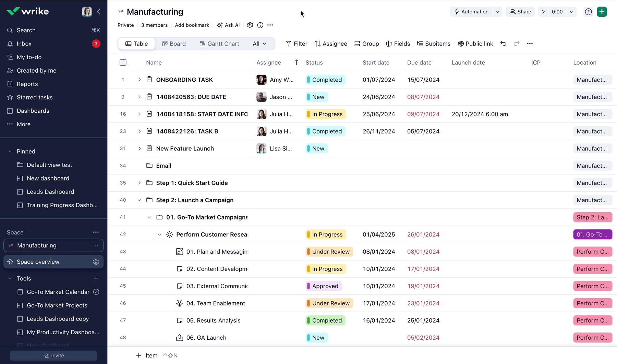This screenshot has width=617, height=364.
Task: Toggle Assignee column sort arrow
Action: [x=297, y=62]
